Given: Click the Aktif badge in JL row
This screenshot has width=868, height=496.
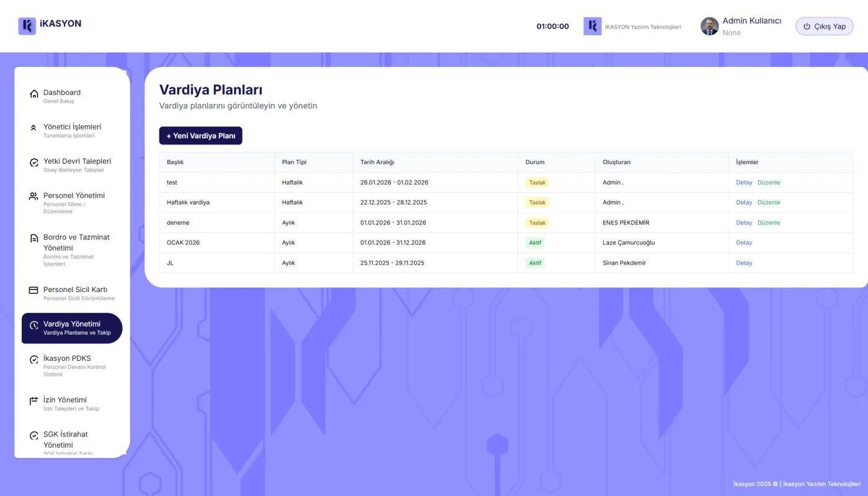Looking at the screenshot, I should [535, 263].
